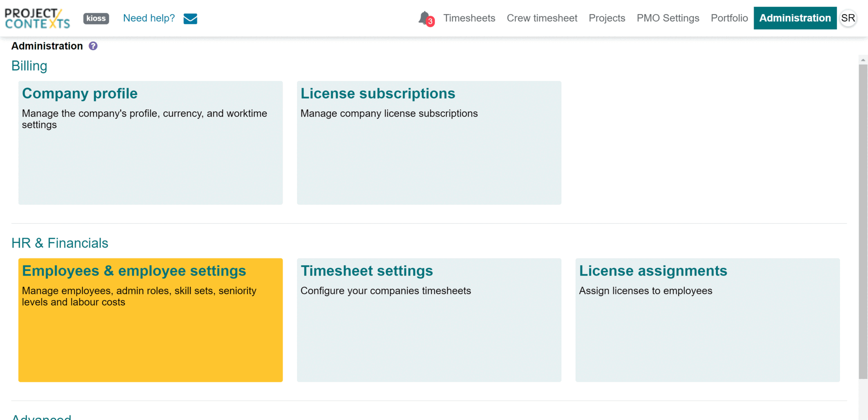Viewport: 868px width, 420px height.
Task: Click the HR & Financials section heading
Action: [x=60, y=243]
